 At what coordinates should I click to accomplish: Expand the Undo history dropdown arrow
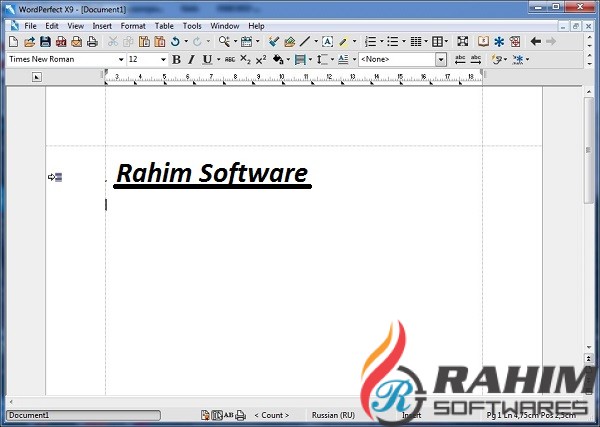[x=186, y=41]
